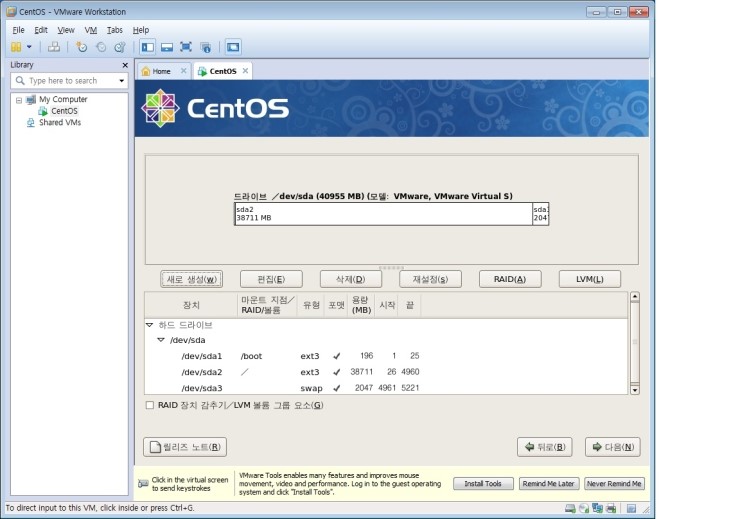Open the Tabs menu

pos(115,30)
